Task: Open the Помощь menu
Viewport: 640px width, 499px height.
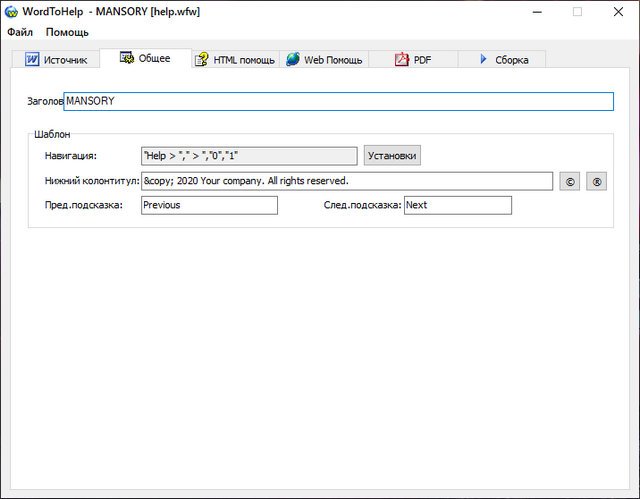Action: (67, 32)
